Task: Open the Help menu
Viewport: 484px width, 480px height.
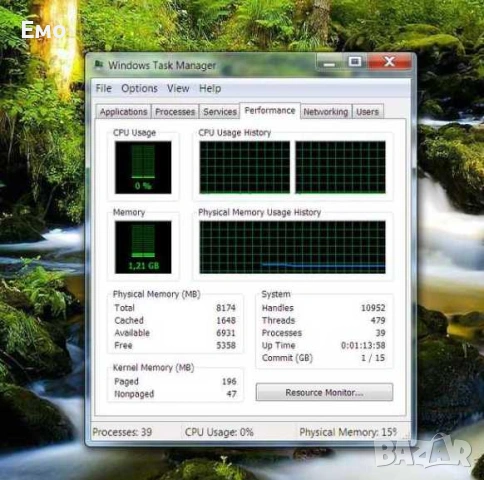Action: click(x=210, y=88)
